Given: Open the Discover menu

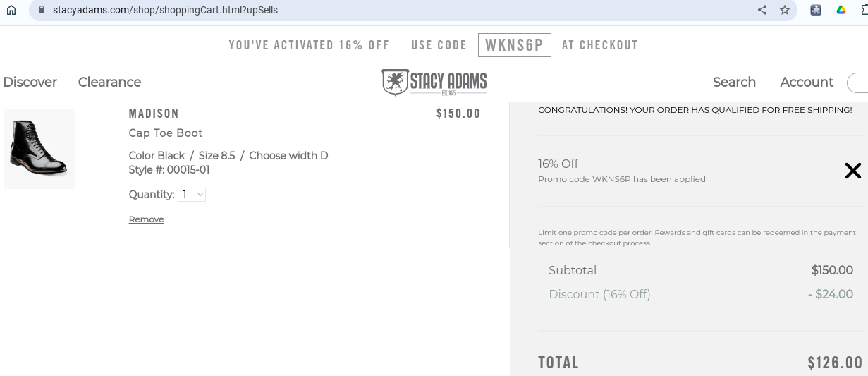Looking at the screenshot, I should pyautogui.click(x=30, y=83).
